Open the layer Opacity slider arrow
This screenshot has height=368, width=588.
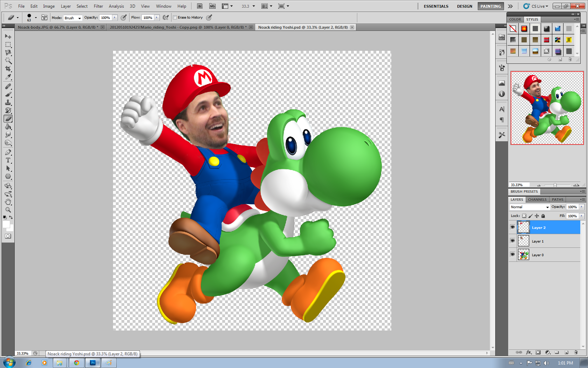coord(582,207)
